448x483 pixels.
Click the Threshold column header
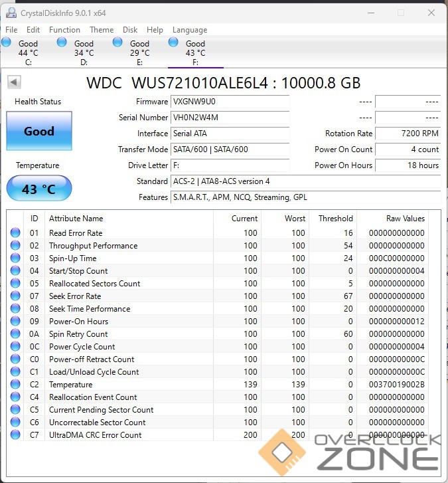(x=333, y=219)
